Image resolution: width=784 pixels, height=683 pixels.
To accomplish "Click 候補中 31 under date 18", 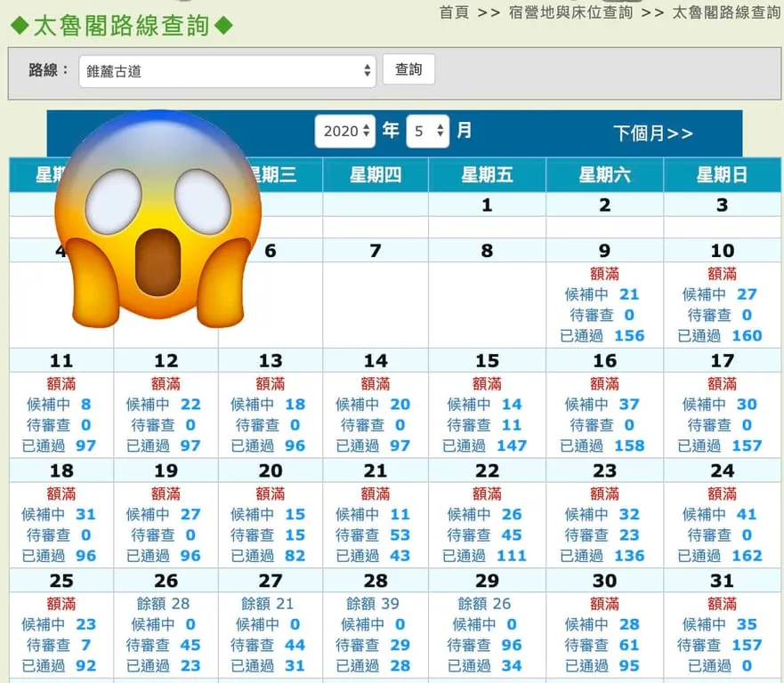I will [59, 514].
